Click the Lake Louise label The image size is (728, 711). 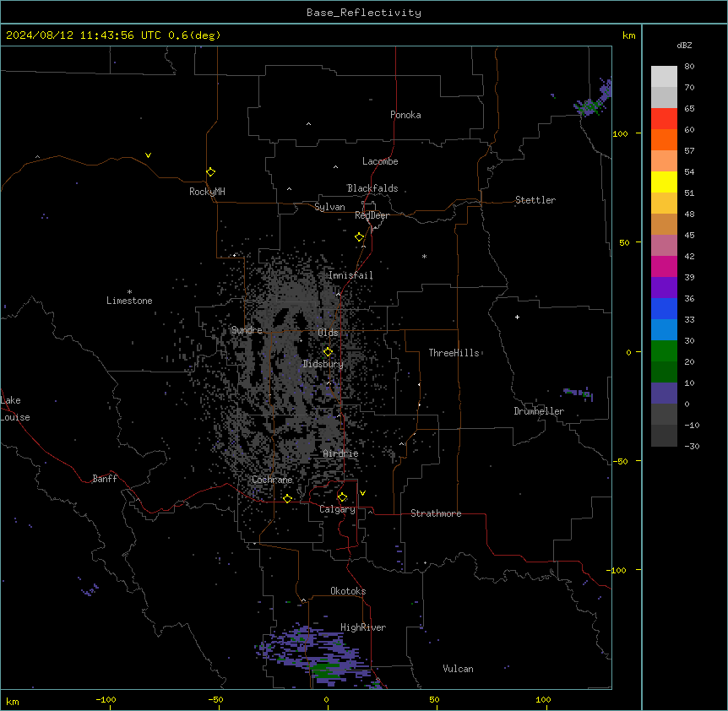tap(15, 409)
